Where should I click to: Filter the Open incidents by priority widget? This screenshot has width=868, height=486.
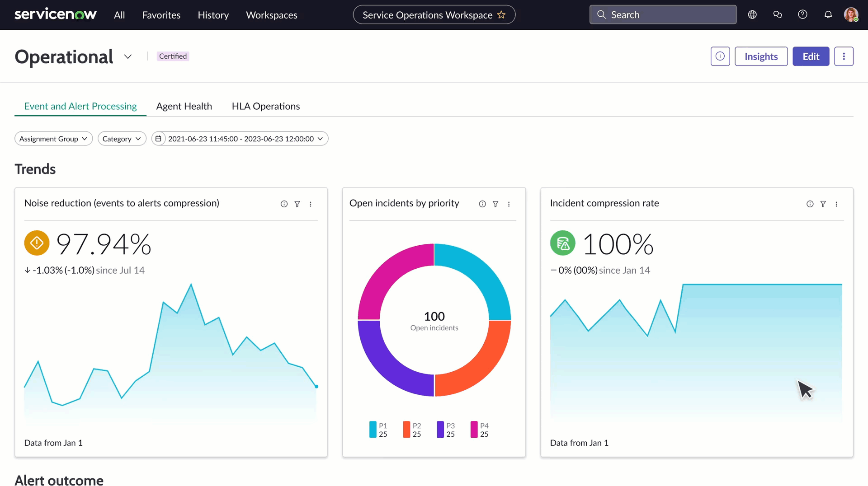(495, 204)
